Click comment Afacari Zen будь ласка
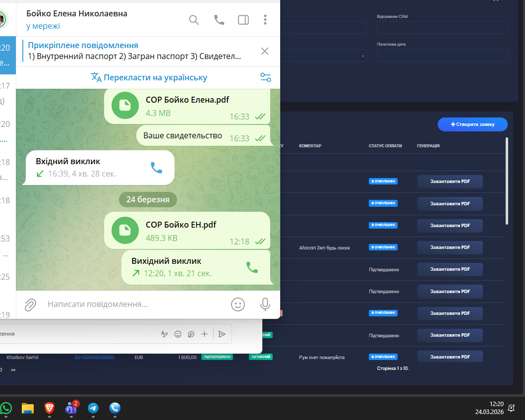Image resolution: width=525 pixels, height=420 pixels. click(x=324, y=248)
